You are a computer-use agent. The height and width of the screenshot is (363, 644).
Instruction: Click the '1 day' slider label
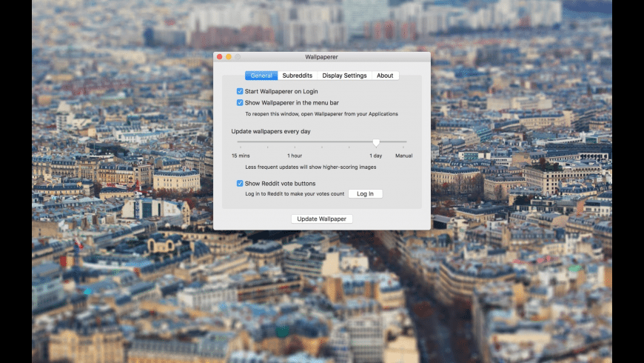pos(376,156)
